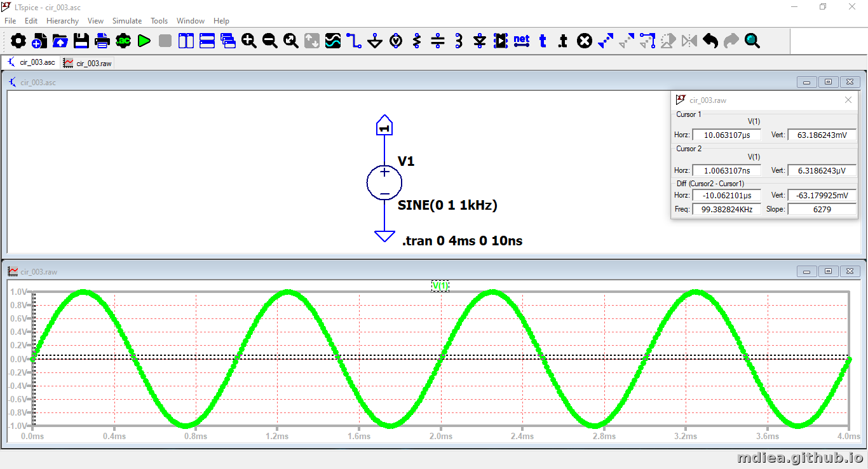
Task: Run the simulation with the green play icon
Action: pyautogui.click(x=144, y=41)
